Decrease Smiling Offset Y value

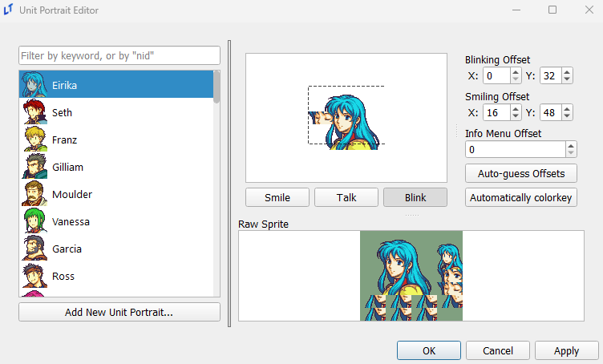(567, 116)
